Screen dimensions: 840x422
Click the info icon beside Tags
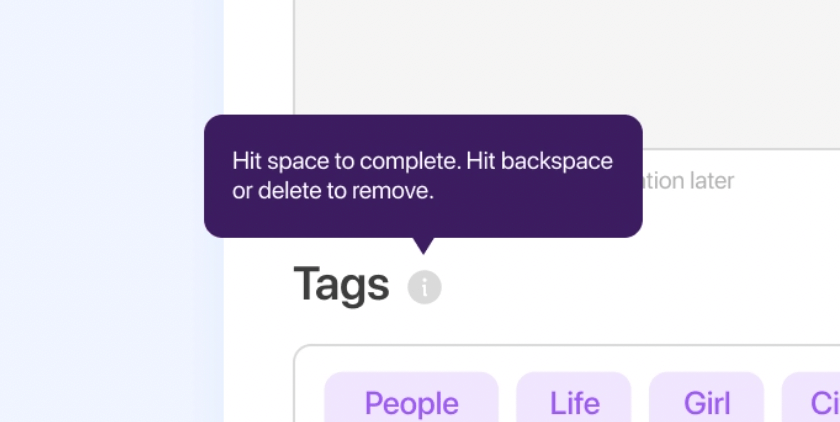(x=424, y=287)
